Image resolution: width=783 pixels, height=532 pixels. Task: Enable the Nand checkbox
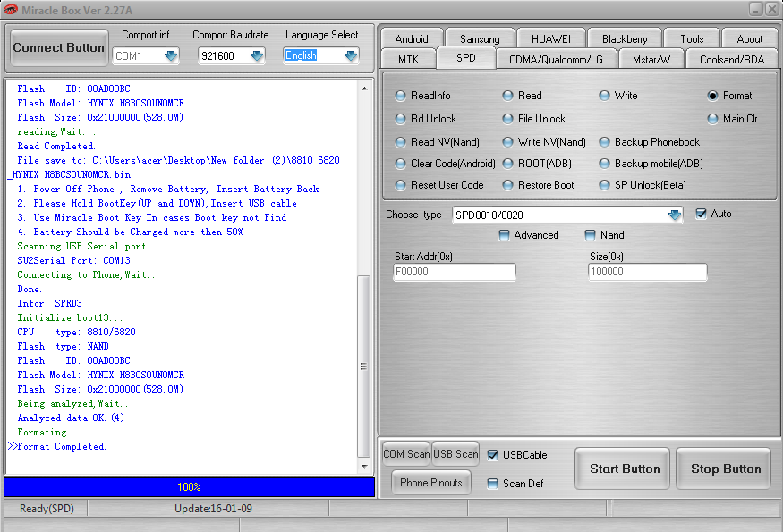[x=590, y=235]
